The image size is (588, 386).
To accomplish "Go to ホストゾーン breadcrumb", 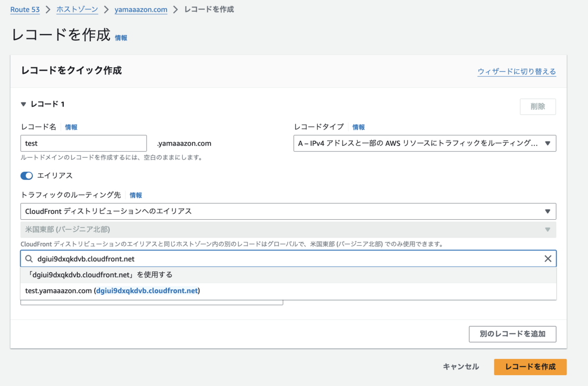I will [77, 9].
